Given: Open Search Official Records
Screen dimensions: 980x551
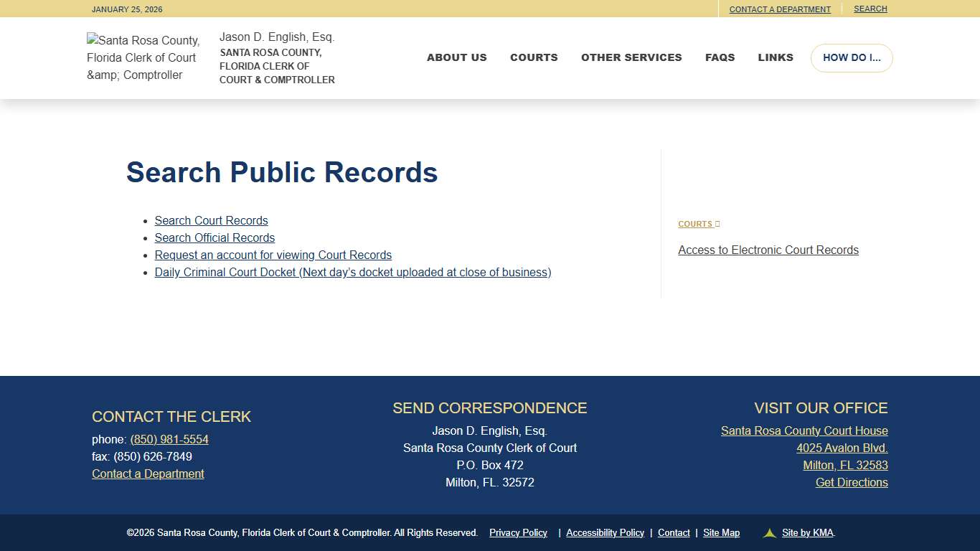Looking at the screenshot, I should (215, 237).
